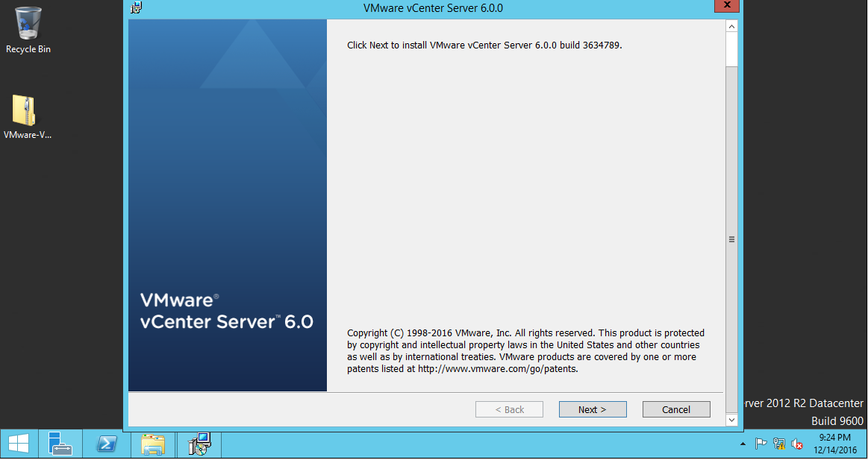Viewport: 868px width, 460px height.
Task: Click the scrollbar up arrow
Action: [x=731, y=25]
